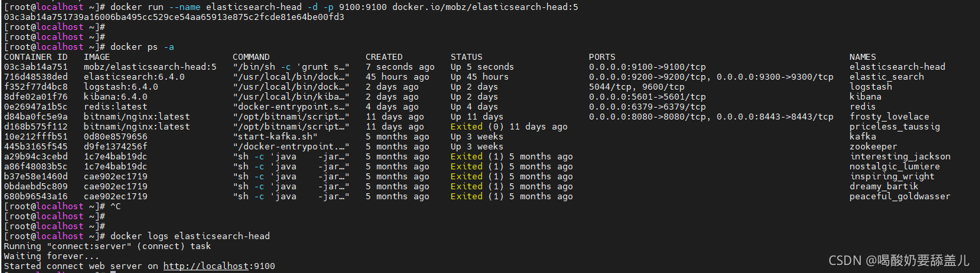Viewport: 980px width, 273px height.
Task: Click status Exited (0) 11 days ago
Action: [x=509, y=127]
